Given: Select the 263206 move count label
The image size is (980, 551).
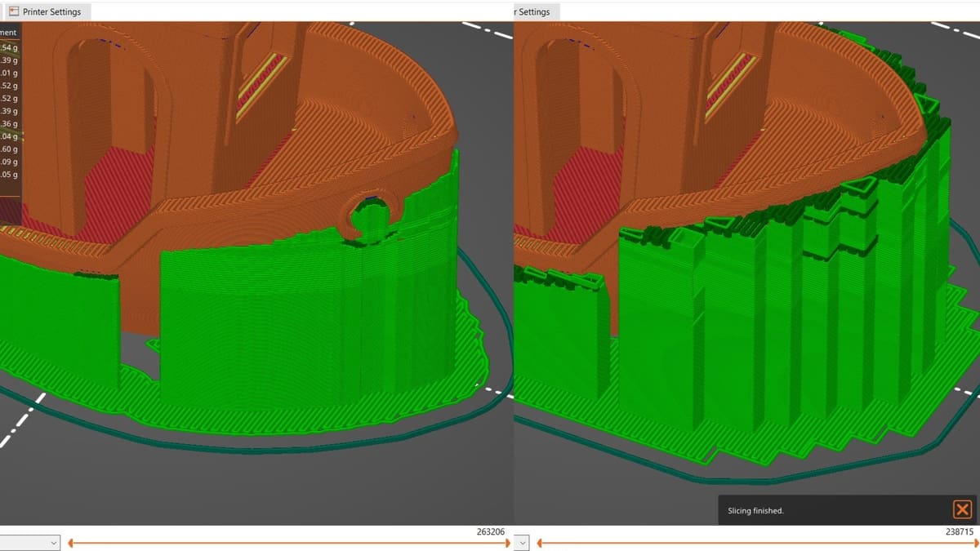Looking at the screenshot, I should (x=490, y=531).
